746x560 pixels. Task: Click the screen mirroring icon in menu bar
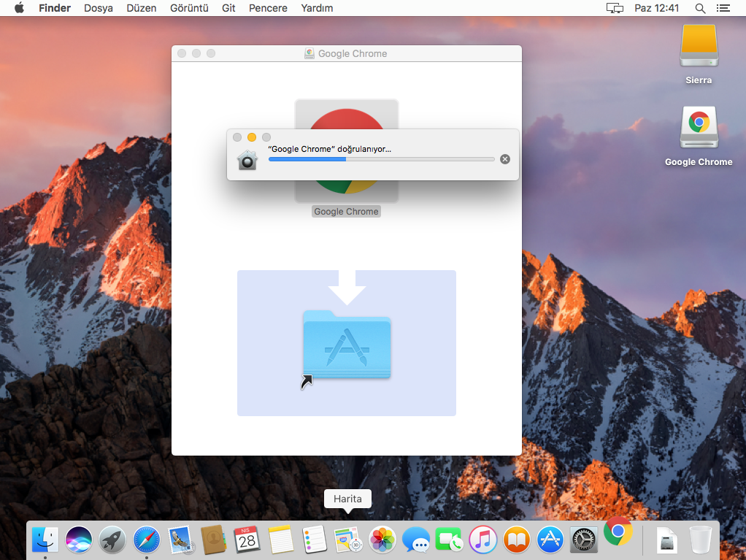[614, 8]
